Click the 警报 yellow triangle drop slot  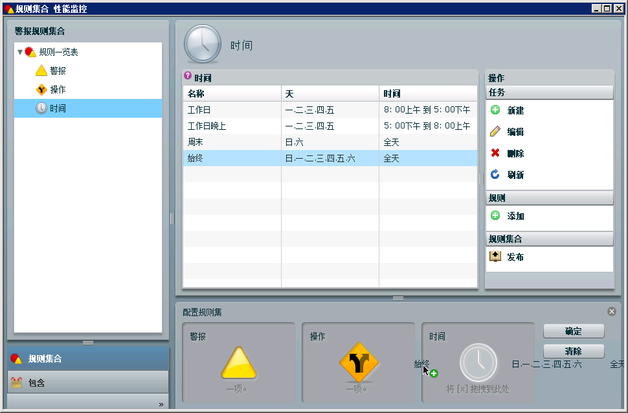click(239, 363)
